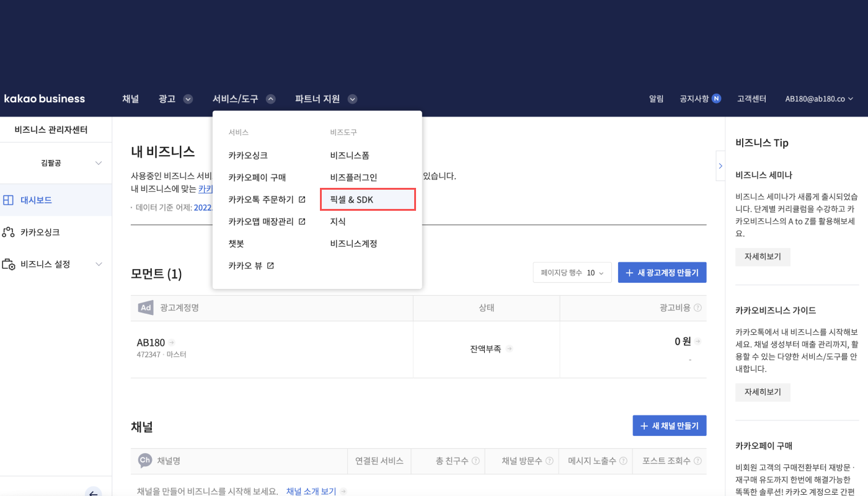Toggle the 비즈니스 Tip panel side arrow

coord(720,166)
